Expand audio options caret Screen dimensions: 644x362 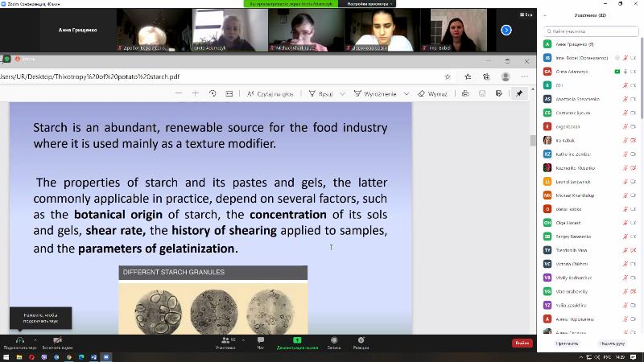(35, 339)
